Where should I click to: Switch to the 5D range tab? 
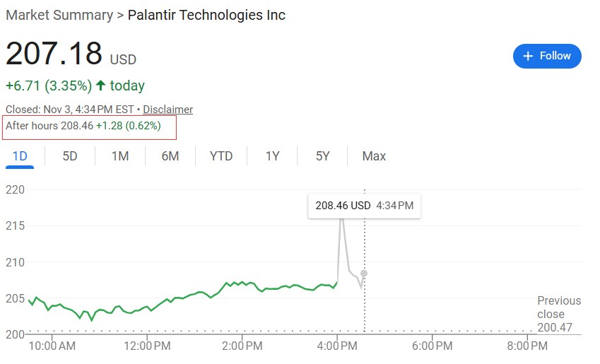tap(70, 156)
